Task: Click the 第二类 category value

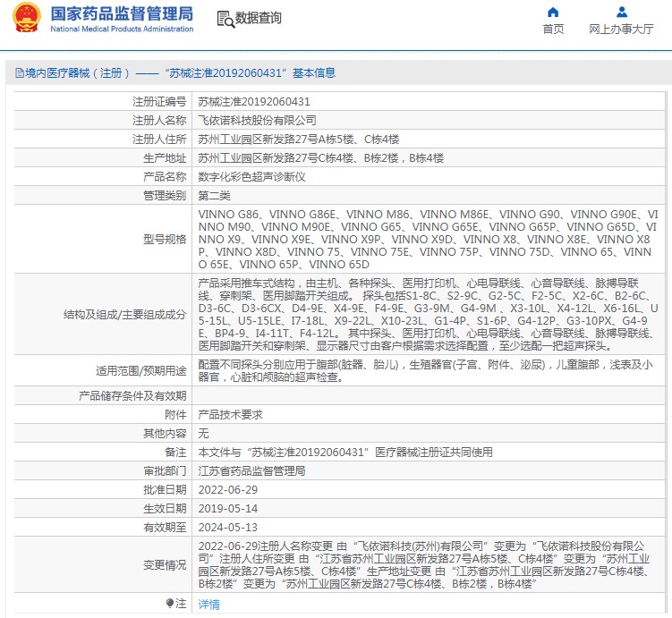Action: (214, 196)
